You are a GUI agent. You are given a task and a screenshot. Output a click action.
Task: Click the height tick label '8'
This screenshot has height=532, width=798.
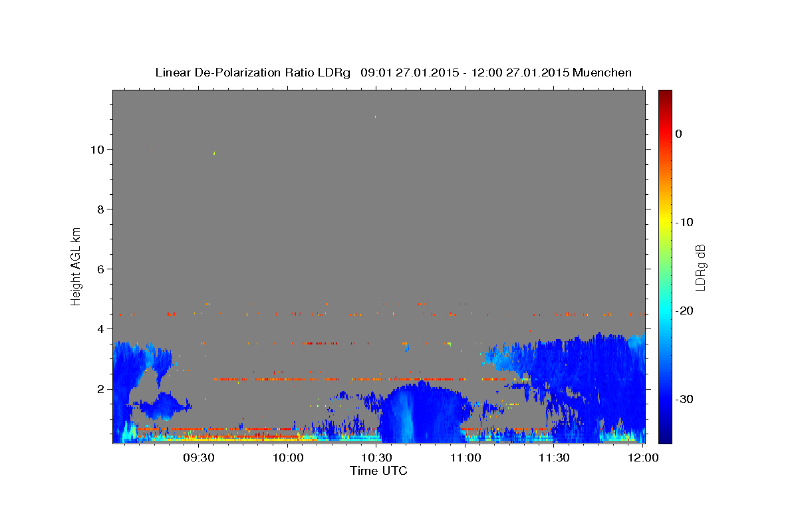pos(102,209)
